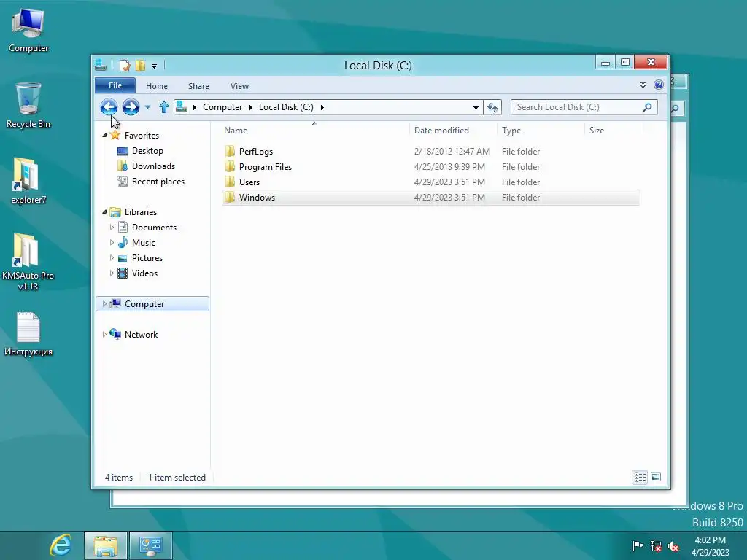Select the explorer7 desktop shortcut

click(28, 181)
